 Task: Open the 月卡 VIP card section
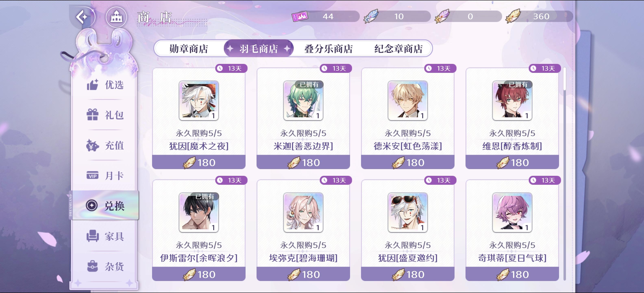(105, 176)
